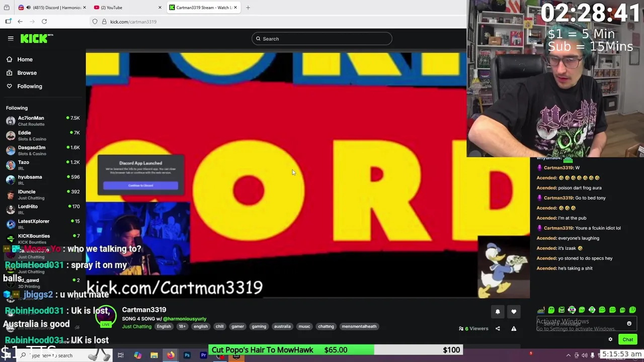Go back in browser history
The image size is (644, 362).
(20, 22)
